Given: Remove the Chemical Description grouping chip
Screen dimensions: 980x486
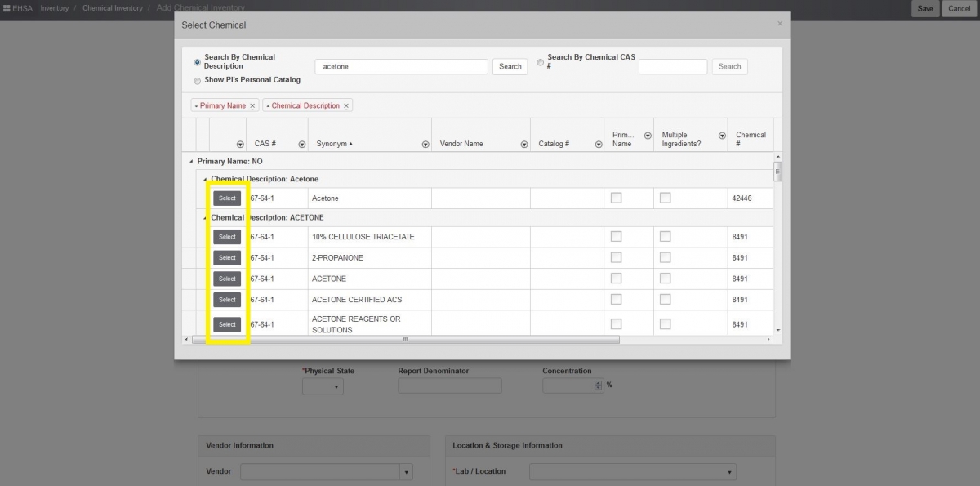Looking at the screenshot, I should point(346,105).
